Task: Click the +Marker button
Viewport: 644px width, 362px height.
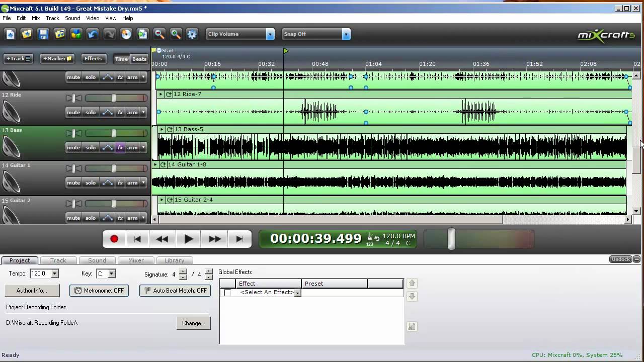Action: [57, 59]
